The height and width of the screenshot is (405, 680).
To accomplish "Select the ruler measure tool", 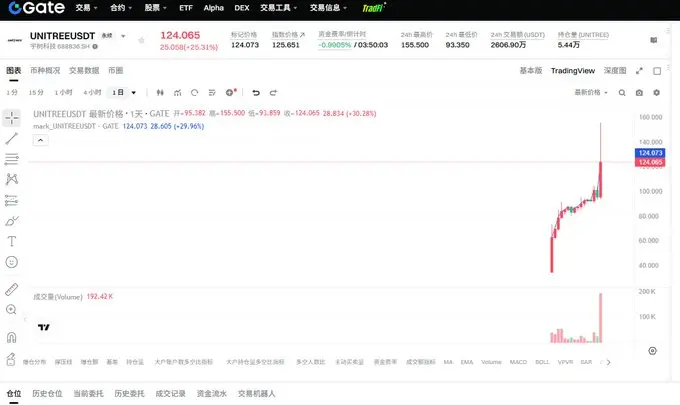I will [x=12, y=289].
